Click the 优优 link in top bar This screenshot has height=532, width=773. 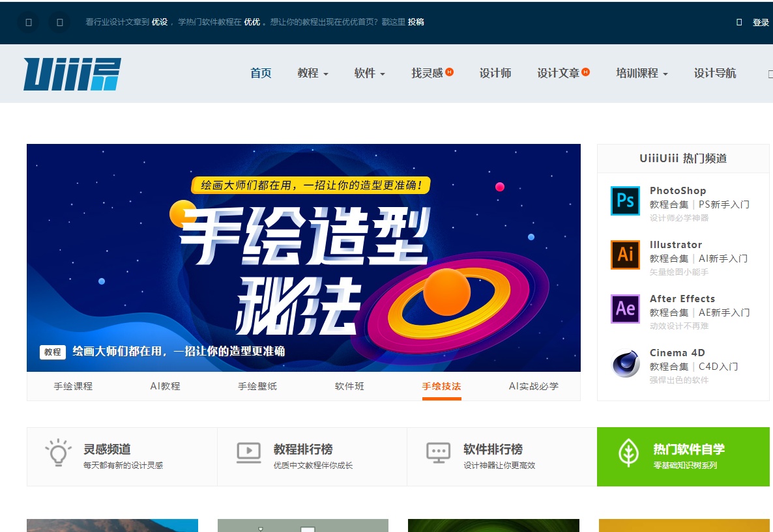252,21
